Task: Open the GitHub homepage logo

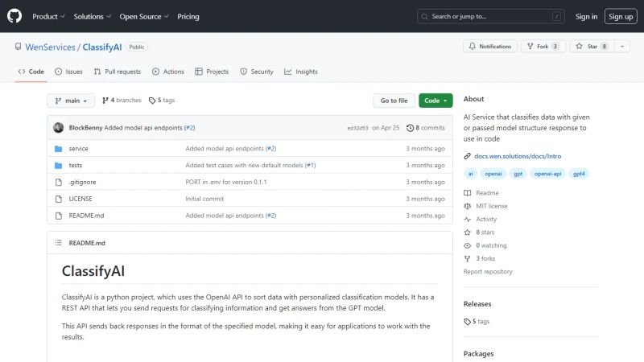Action: (x=14, y=16)
